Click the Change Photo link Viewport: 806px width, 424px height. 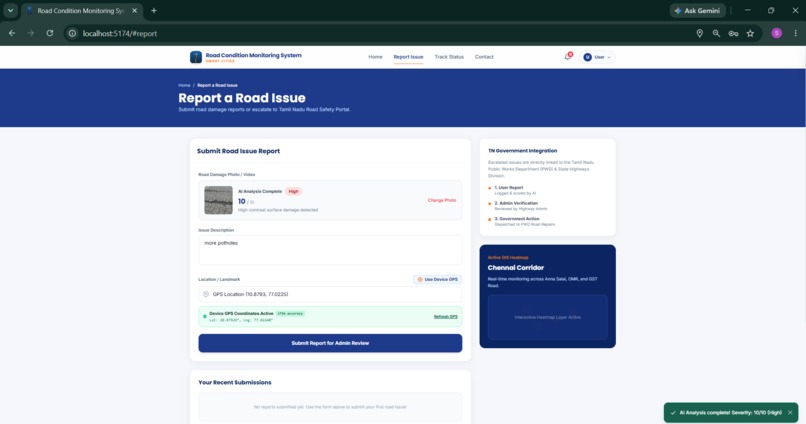click(442, 200)
